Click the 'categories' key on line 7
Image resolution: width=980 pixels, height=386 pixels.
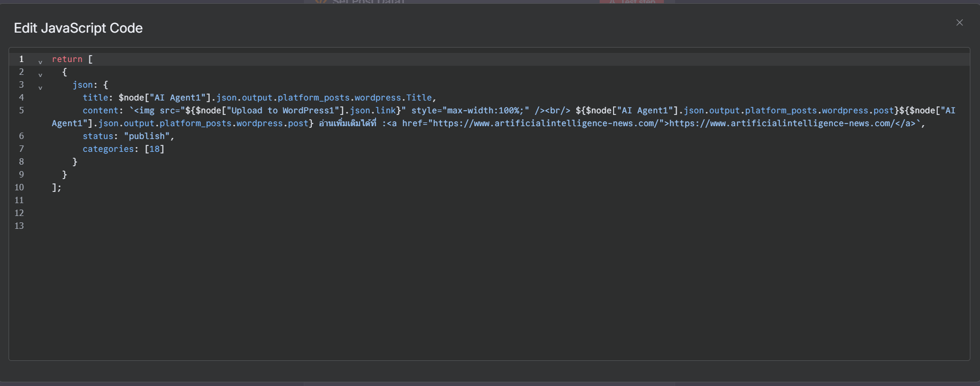(x=108, y=149)
